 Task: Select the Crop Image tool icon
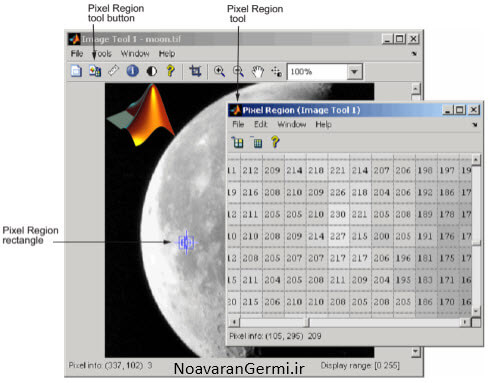(x=195, y=71)
